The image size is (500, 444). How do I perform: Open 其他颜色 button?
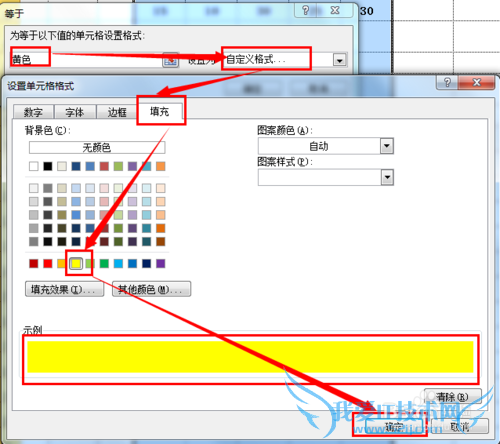[x=151, y=289]
